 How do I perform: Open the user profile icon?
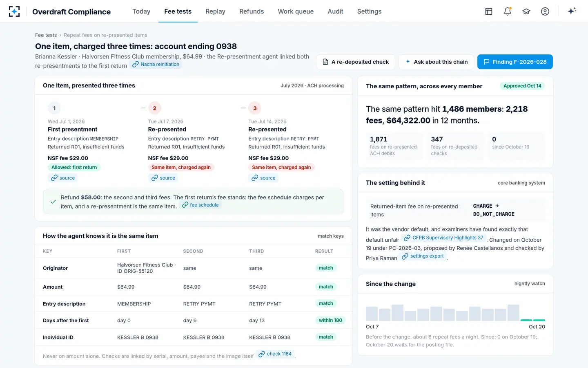click(545, 11)
